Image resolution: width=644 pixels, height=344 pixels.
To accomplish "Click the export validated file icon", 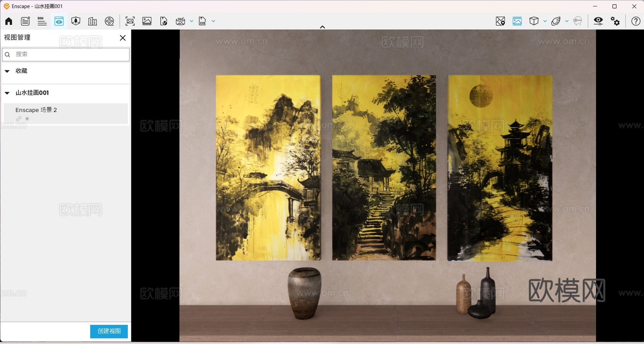I will (164, 21).
